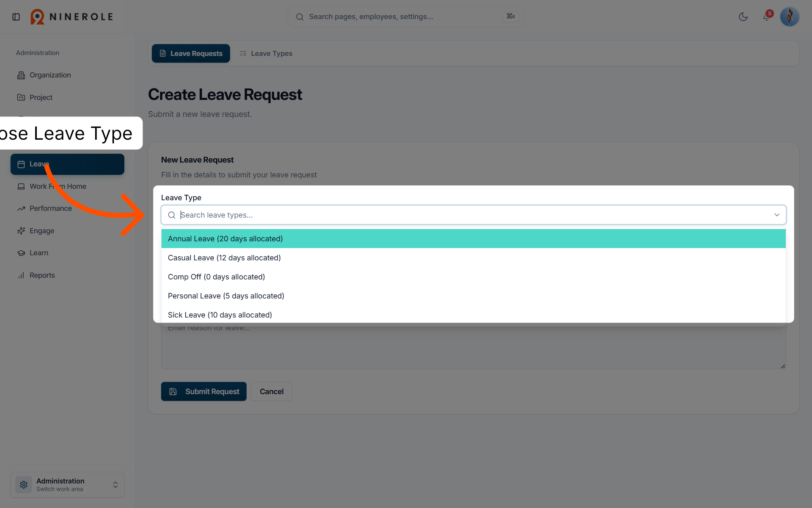Click the Project folder icon
Screen dimensions: 812x508
point(21,97)
